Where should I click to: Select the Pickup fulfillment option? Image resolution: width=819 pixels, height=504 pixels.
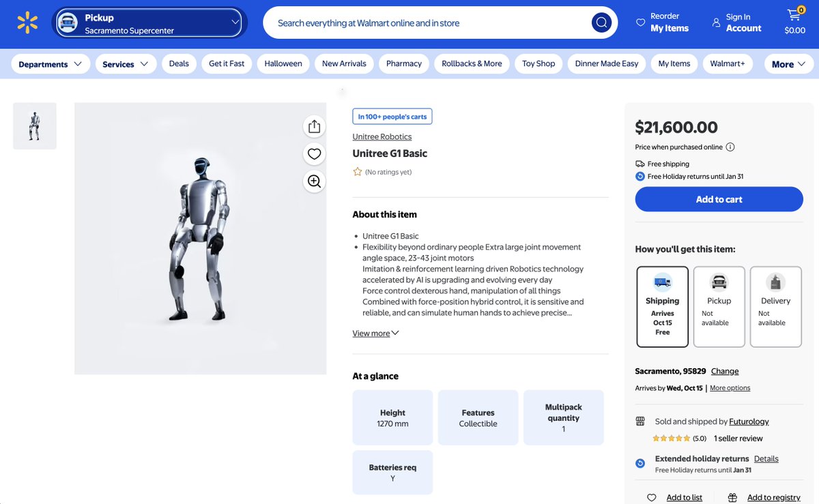719,307
